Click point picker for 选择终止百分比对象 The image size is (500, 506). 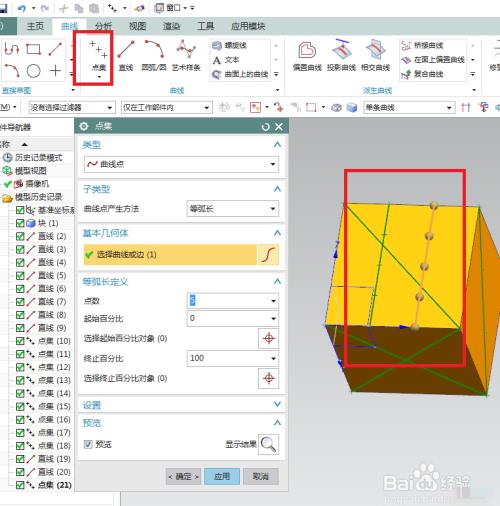(x=269, y=378)
